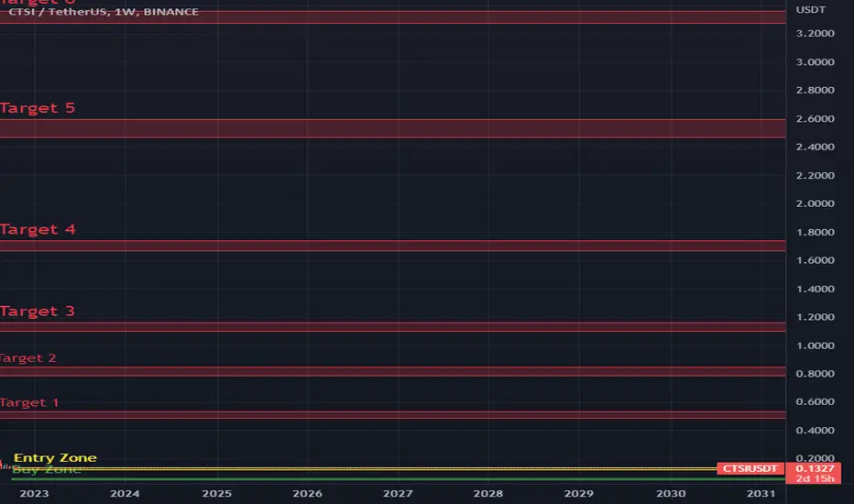Click the 0.4000 price axis label
This screenshot has height=504, width=854.
(815, 431)
